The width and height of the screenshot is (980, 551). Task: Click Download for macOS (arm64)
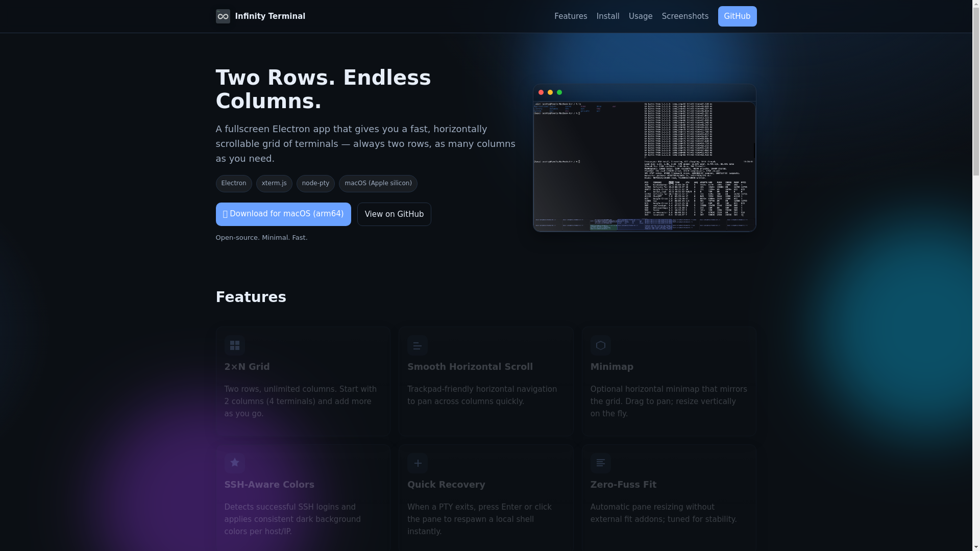(x=283, y=214)
